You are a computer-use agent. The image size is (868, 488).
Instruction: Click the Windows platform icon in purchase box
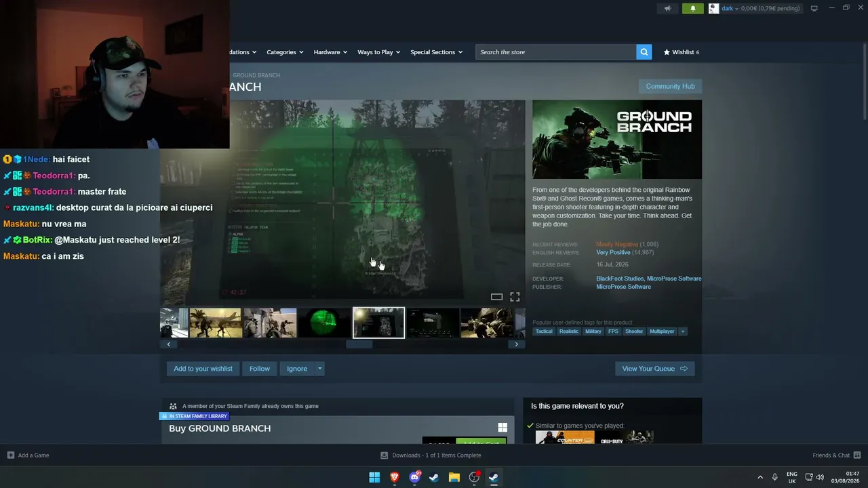(502, 428)
